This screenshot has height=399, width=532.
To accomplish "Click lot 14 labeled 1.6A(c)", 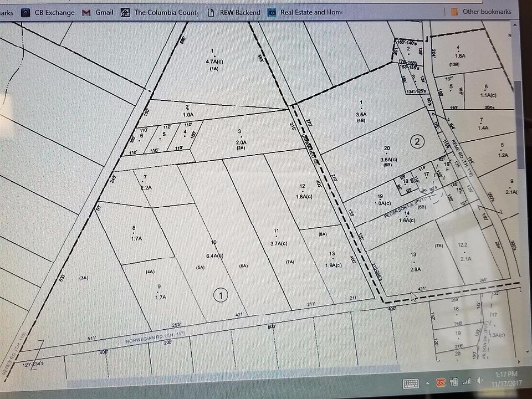I will click(407, 217).
